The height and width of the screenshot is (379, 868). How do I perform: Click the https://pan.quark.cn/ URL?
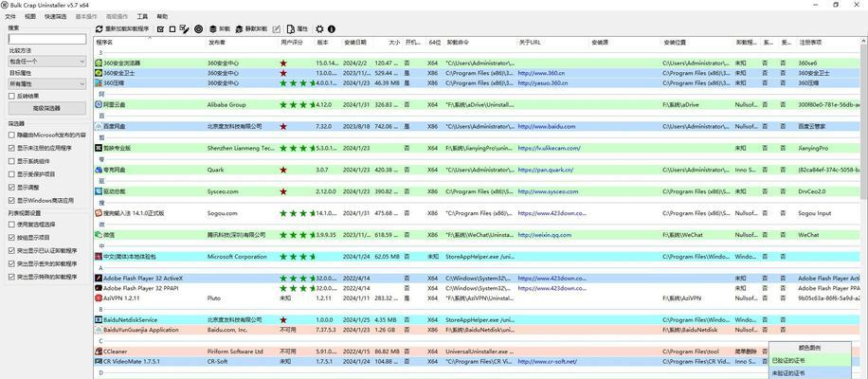tap(545, 170)
